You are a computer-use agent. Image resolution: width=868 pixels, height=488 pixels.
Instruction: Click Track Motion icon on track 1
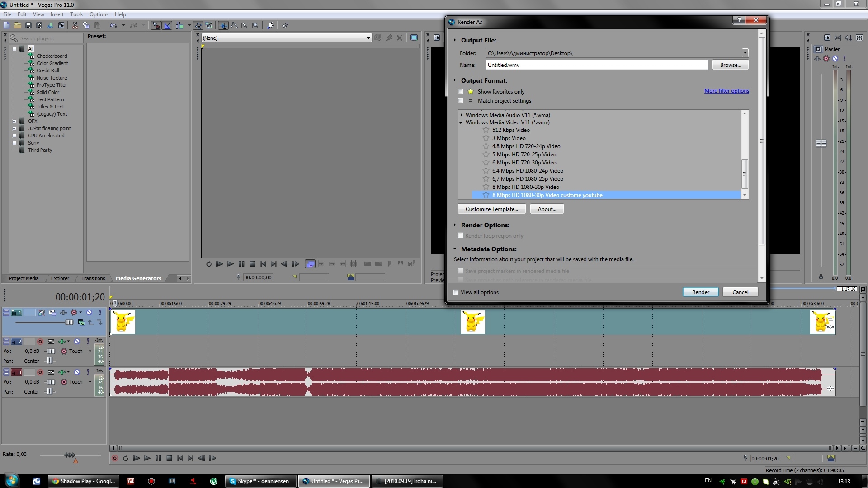[52, 313]
